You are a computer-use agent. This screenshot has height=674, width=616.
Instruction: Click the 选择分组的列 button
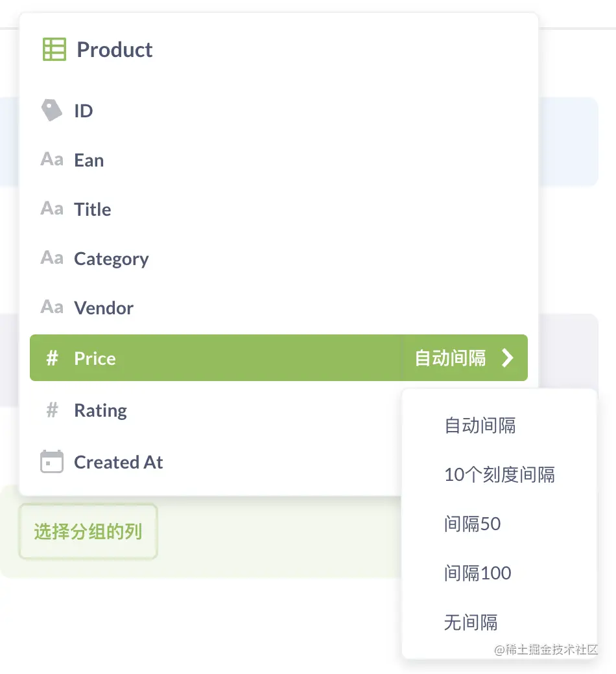[x=88, y=532]
